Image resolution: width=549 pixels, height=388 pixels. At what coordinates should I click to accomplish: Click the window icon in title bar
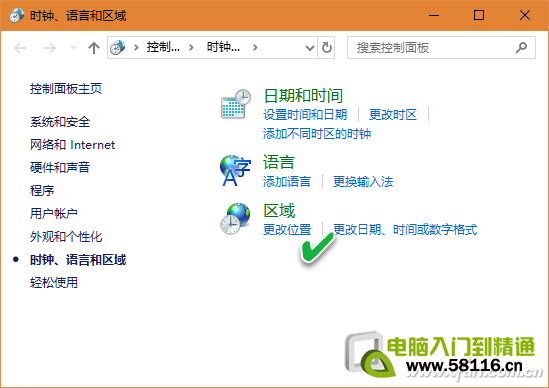coord(16,15)
